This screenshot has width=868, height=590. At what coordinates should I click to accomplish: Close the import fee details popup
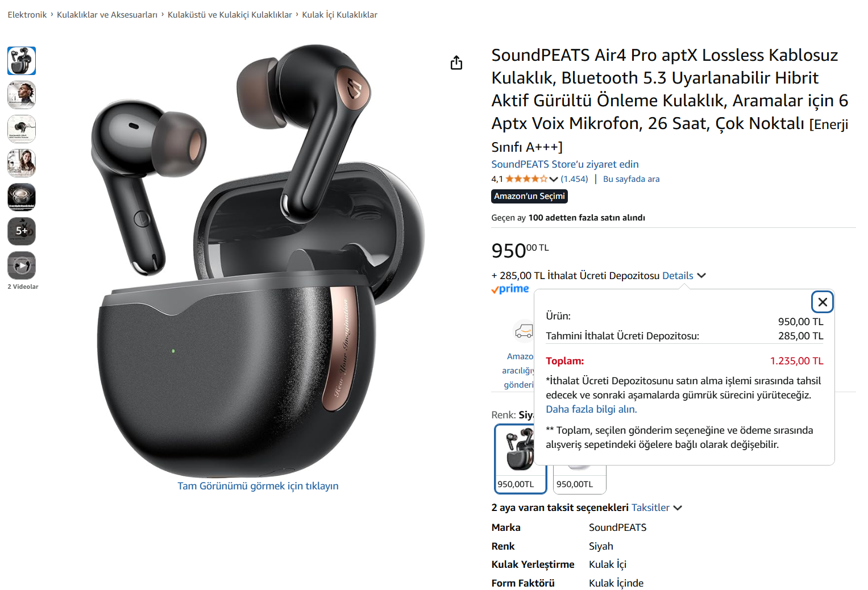822,302
